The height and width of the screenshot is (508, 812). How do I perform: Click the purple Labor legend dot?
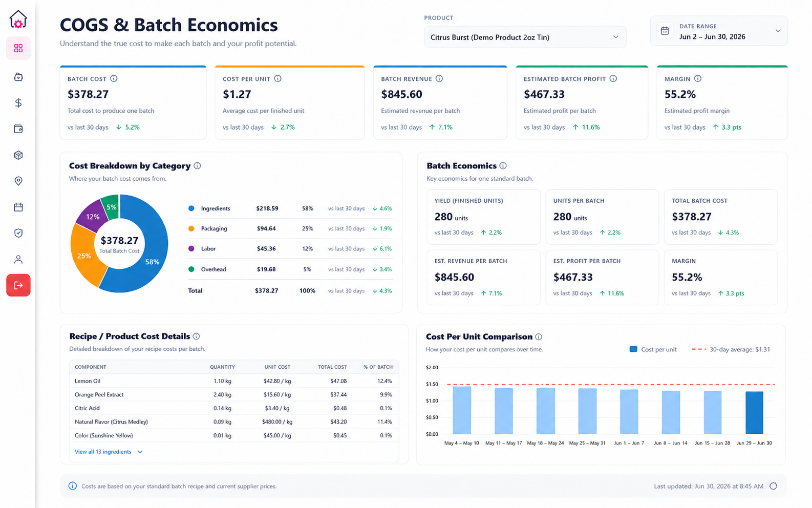point(191,248)
